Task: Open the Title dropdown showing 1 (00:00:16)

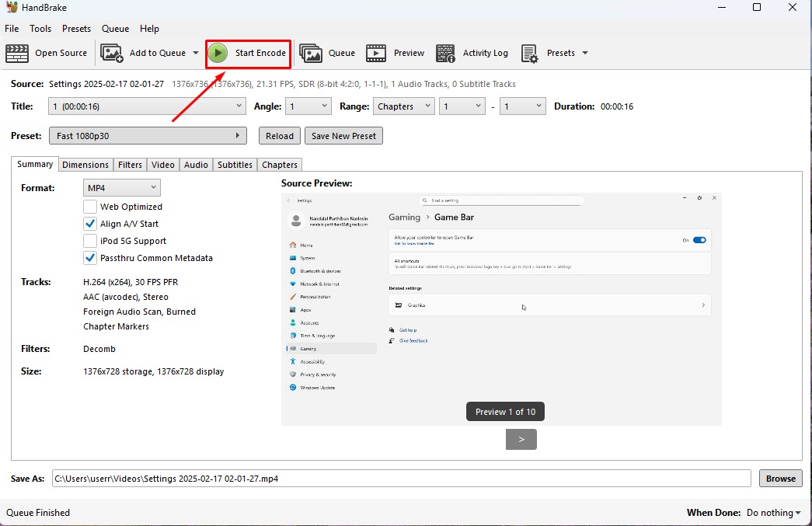Action: (x=147, y=106)
